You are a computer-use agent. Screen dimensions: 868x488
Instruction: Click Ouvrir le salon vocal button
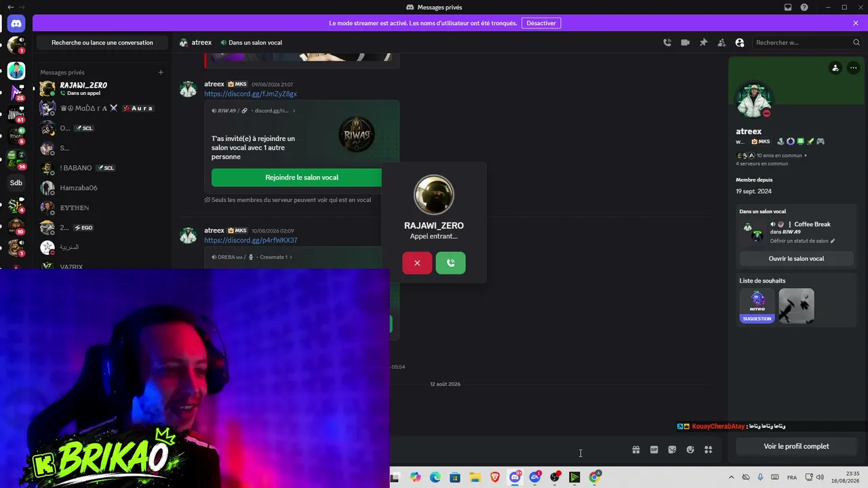point(796,258)
